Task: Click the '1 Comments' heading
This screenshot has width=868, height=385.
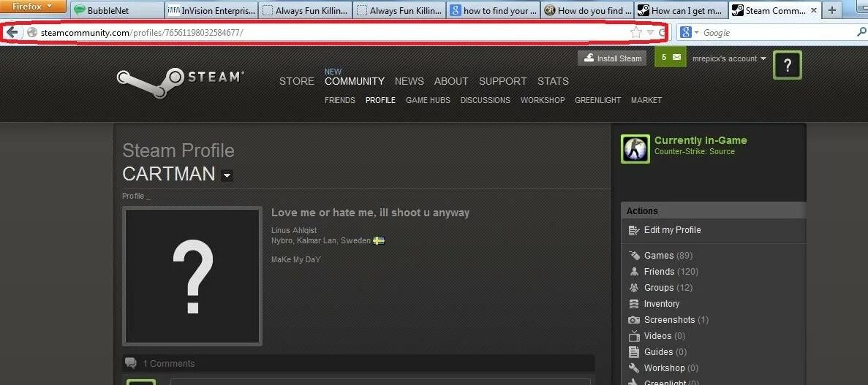Action: [168, 363]
